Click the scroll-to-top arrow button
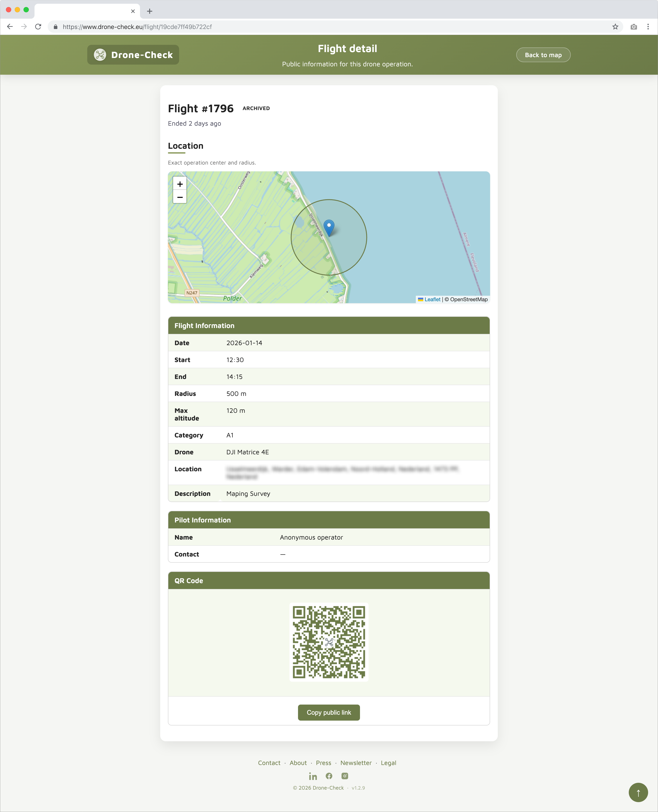The height and width of the screenshot is (812, 658). tap(638, 792)
